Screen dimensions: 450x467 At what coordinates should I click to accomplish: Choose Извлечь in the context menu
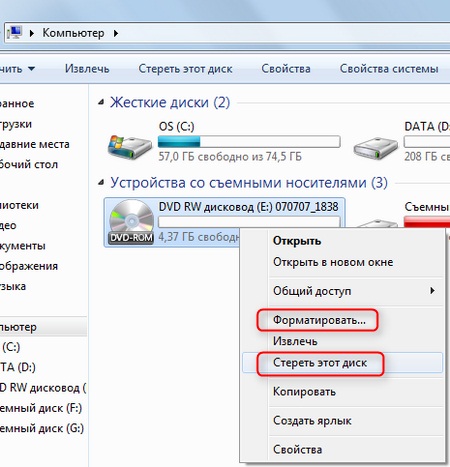point(295,341)
